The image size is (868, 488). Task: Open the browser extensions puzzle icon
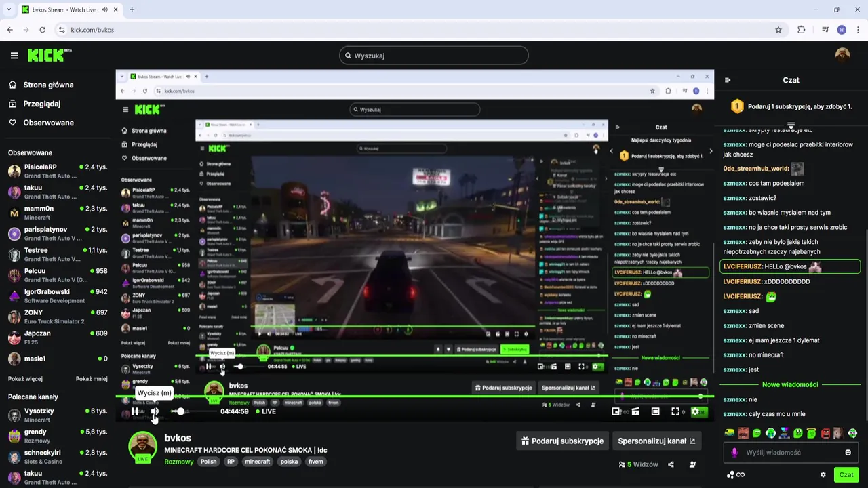(802, 30)
